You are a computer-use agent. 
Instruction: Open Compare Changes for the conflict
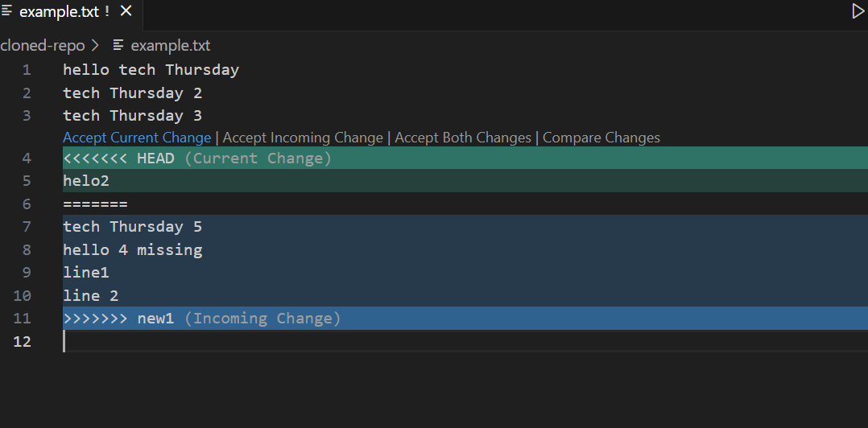[601, 138]
